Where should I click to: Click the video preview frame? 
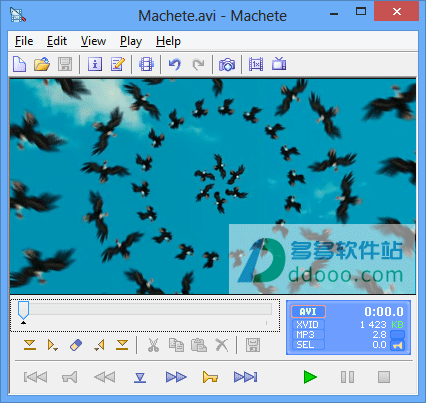pyautogui.click(x=213, y=186)
